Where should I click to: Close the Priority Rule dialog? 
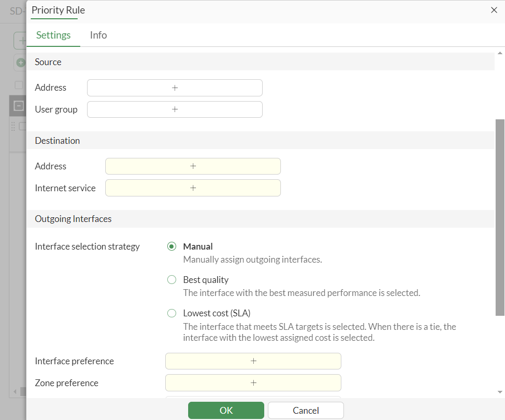[494, 10]
